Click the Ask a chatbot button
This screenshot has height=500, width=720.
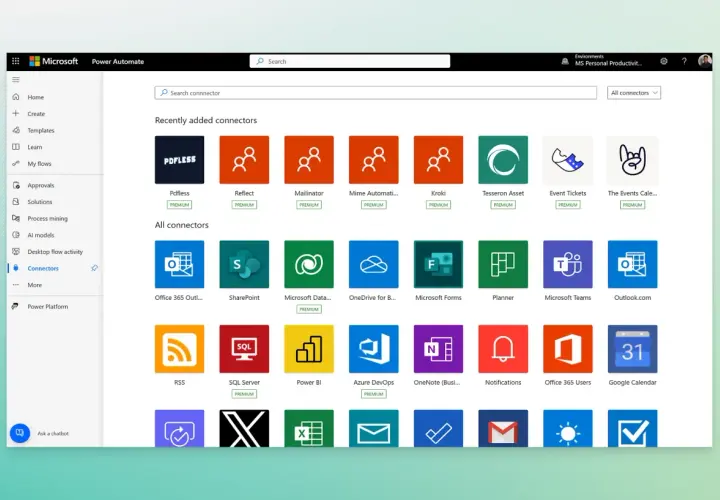tap(20, 433)
